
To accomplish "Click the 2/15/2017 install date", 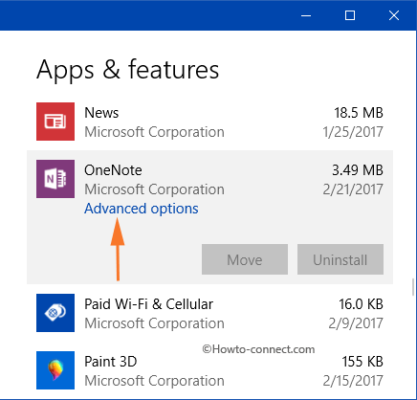I will click(x=353, y=381).
